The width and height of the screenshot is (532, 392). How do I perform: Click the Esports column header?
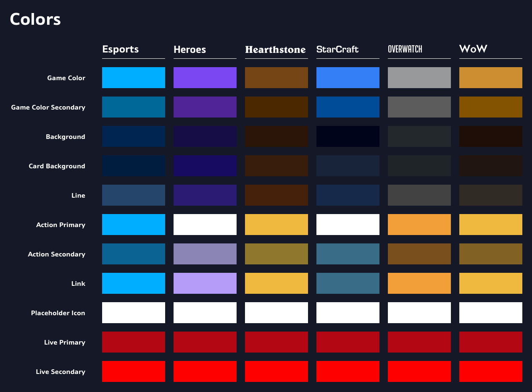[120, 50]
